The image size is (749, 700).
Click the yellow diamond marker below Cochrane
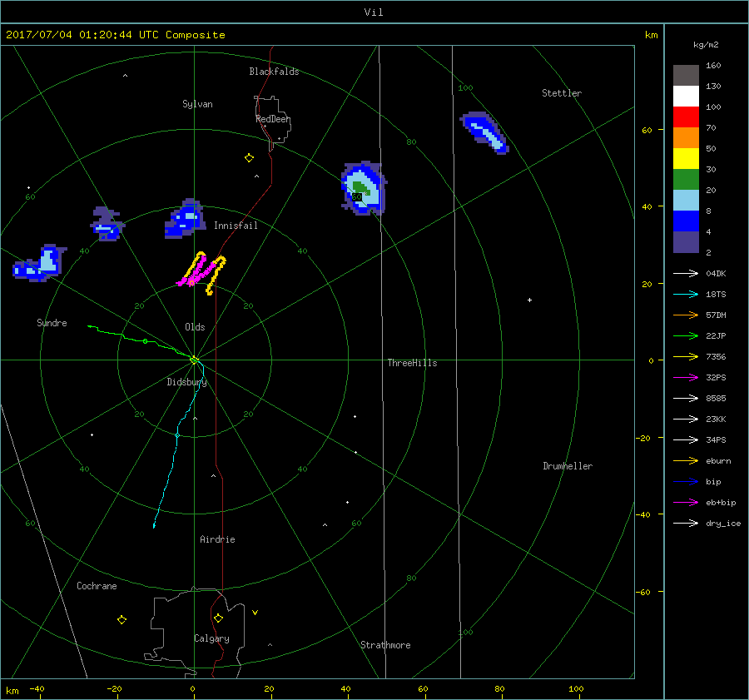pos(122,619)
